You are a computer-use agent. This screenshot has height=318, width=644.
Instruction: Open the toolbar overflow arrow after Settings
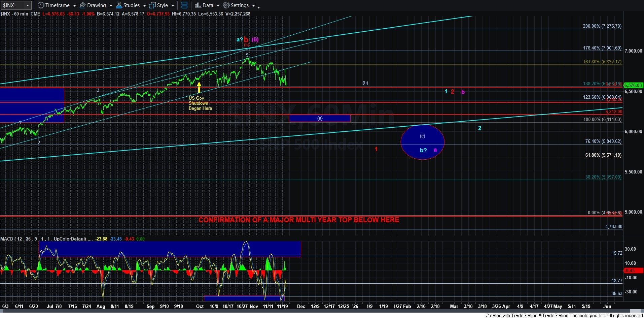pos(258,7)
